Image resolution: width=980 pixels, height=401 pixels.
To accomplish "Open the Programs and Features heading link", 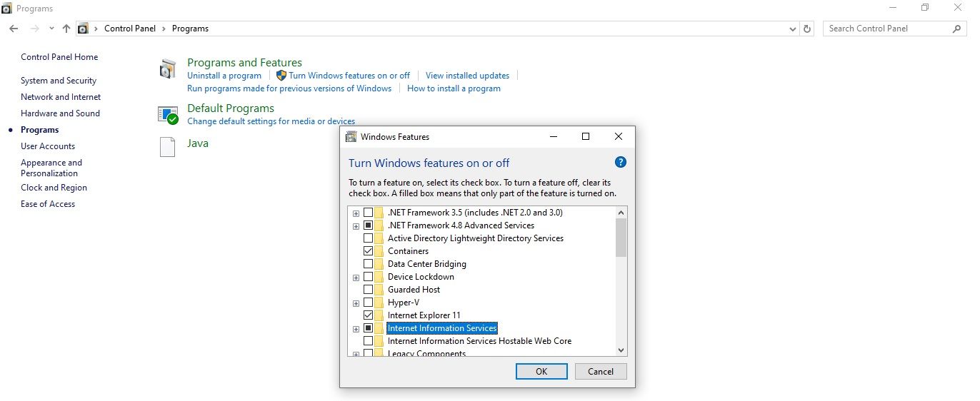I will coord(244,63).
